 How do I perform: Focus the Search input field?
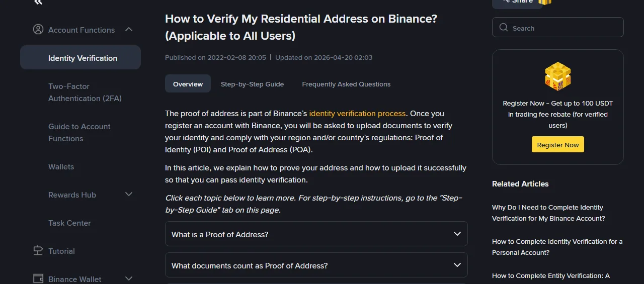(x=558, y=28)
